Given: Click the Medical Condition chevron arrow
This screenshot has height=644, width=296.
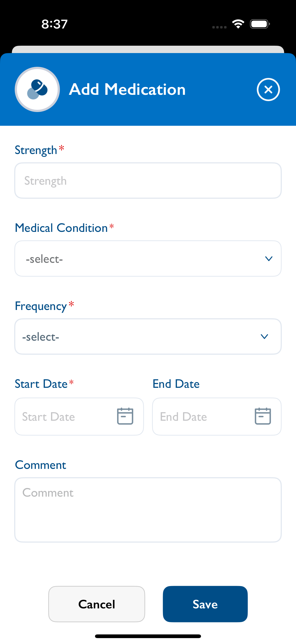Looking at the screenshot, I should tap(269, 258).
